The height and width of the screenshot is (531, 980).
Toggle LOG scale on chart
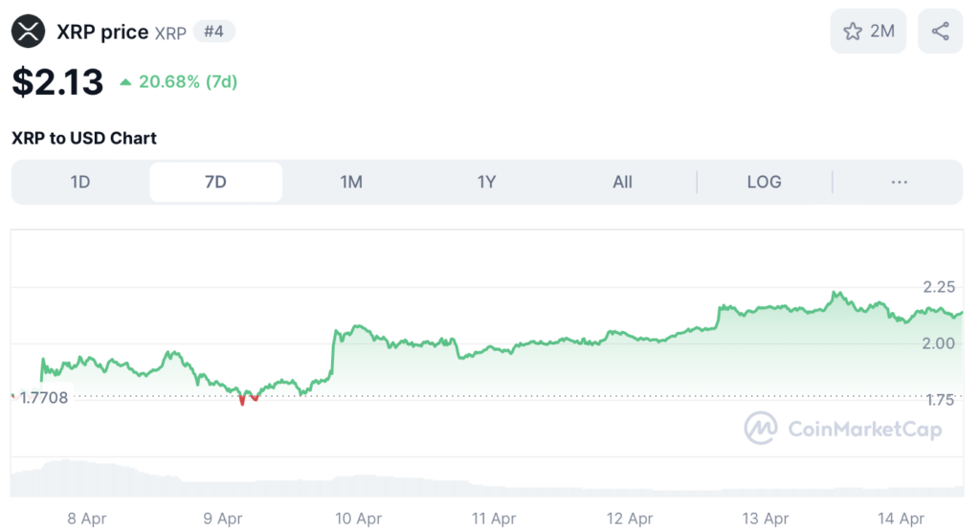[765, 182]
